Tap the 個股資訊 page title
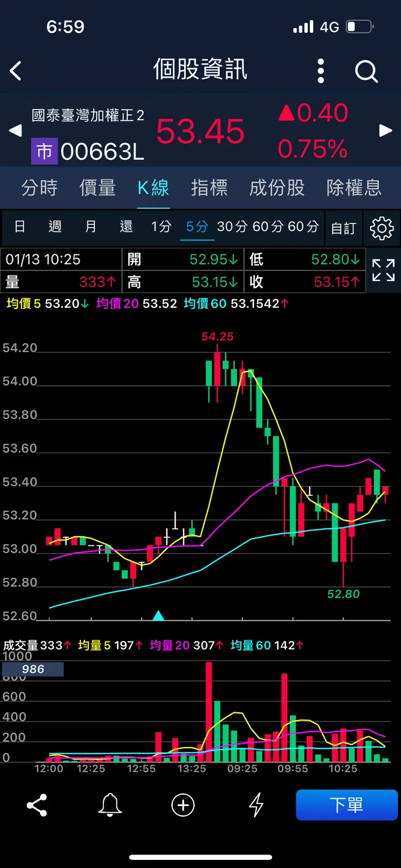 [x=200, y=70]
